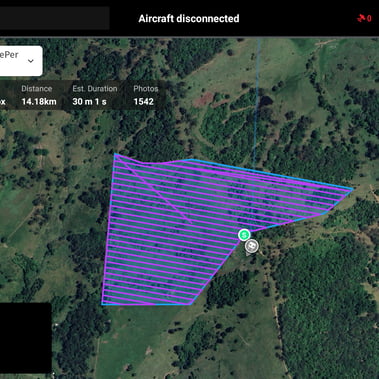Expand the camera model dropdown chevron
This screenshot has width=379, height=379.
(x=31, y=61)
